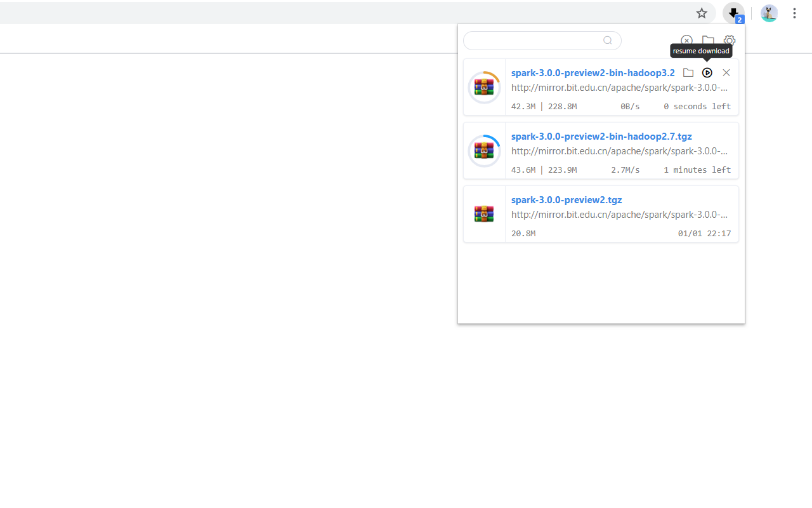The width and height of the screenshot is (812, 508).
Task: Open the Chrome profile avatar
Action: (x=769, y=13)
